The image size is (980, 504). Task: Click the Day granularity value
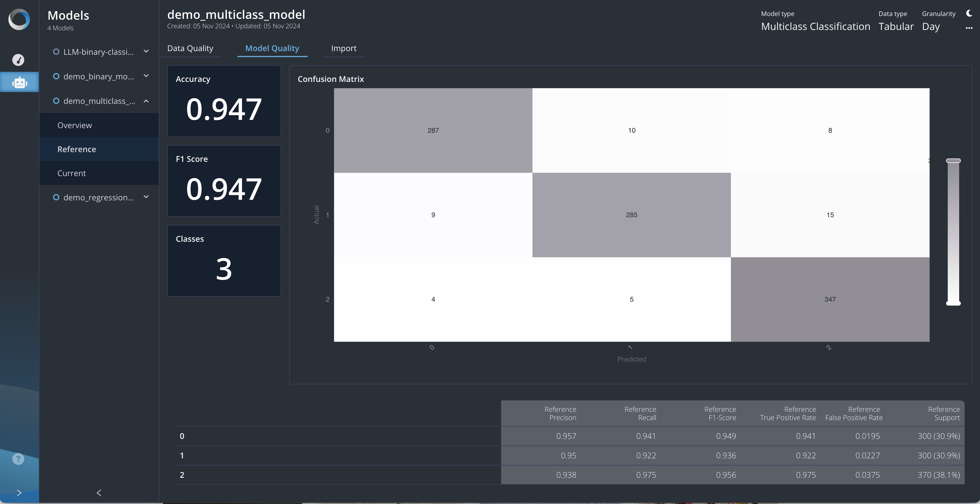[931, 27]
